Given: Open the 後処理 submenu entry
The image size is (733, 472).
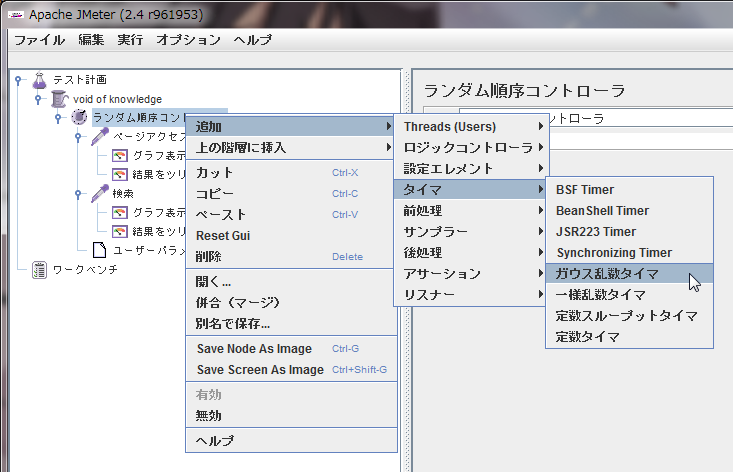Looking at the screenshot, I should (471, 253).
